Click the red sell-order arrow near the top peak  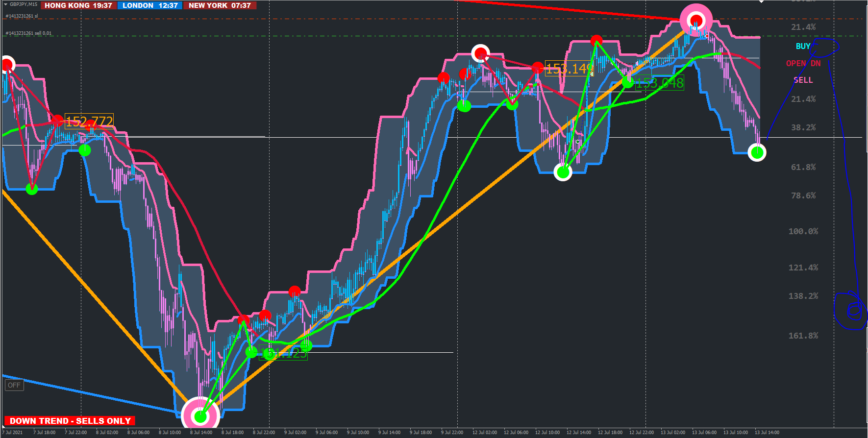click(707, 36)
